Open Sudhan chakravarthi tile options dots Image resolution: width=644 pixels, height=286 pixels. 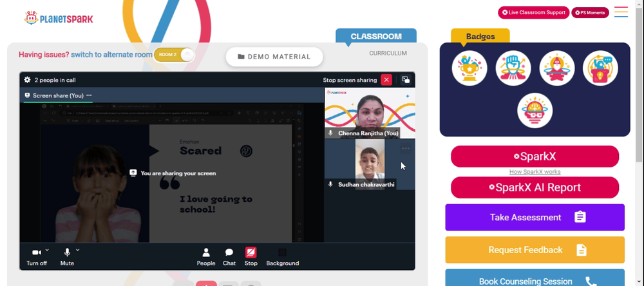pos(405,149)
